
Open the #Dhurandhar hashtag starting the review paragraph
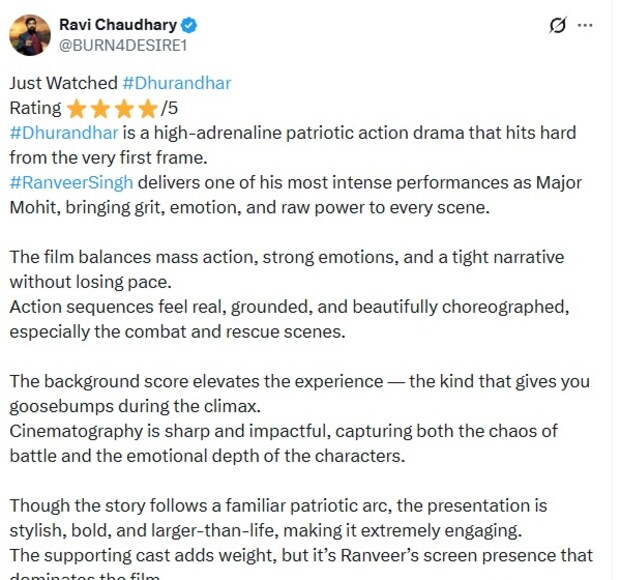[64, 132]
